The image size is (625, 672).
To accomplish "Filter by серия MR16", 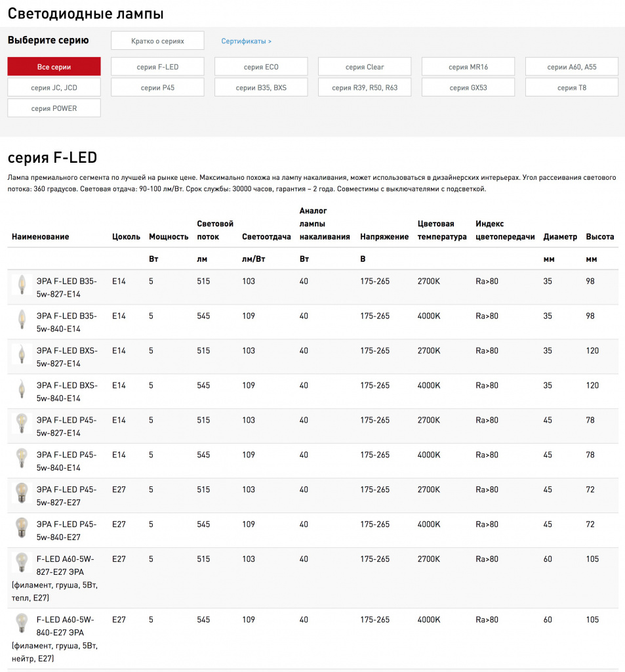I will click(468, 66).
